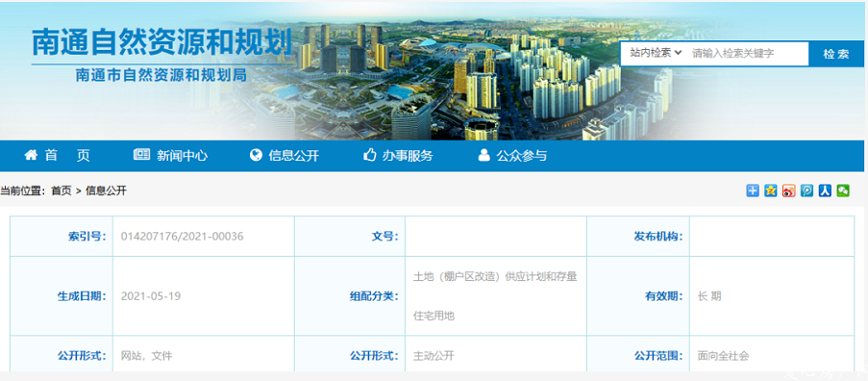The width and height of the screenshot is (868, 381).
Task: Click the person icon beside 公众参与
Action: tap(484, 156)
